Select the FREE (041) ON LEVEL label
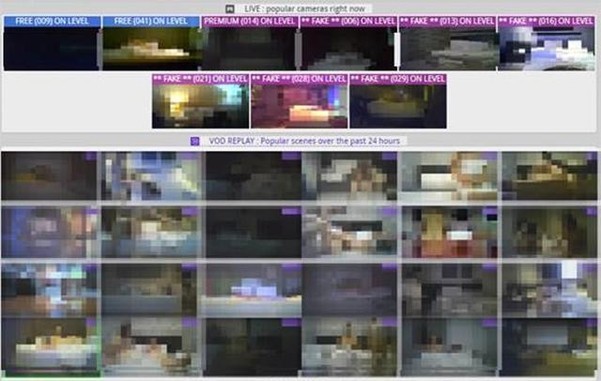 tap(151, 21)
